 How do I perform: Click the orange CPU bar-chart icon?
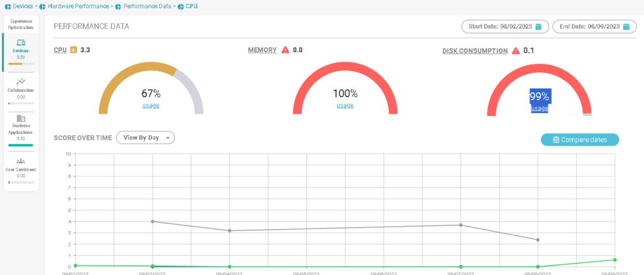point(74,50)
